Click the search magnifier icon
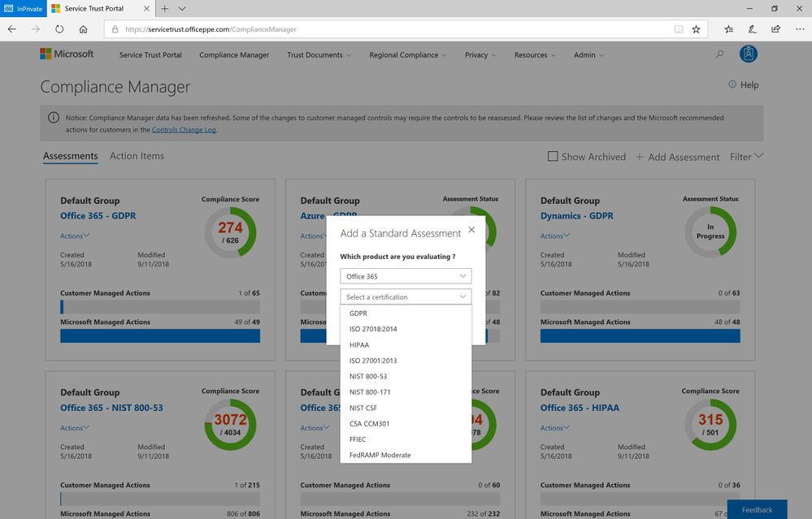The image size is (812, 519). point(719,54)
